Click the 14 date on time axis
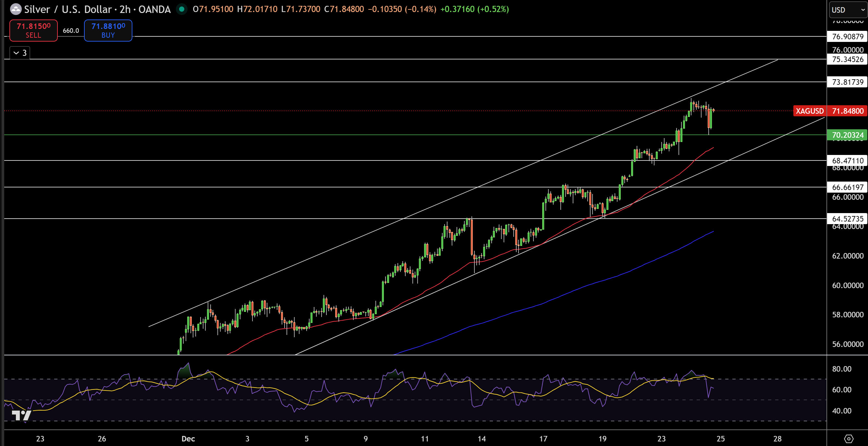Image resolution: width=868 pixels, height=446 pixels. point(482,439)
